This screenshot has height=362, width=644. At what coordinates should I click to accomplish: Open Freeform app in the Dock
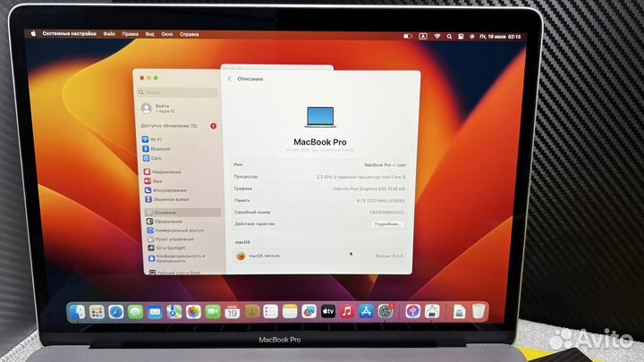(x=309, y=312)
